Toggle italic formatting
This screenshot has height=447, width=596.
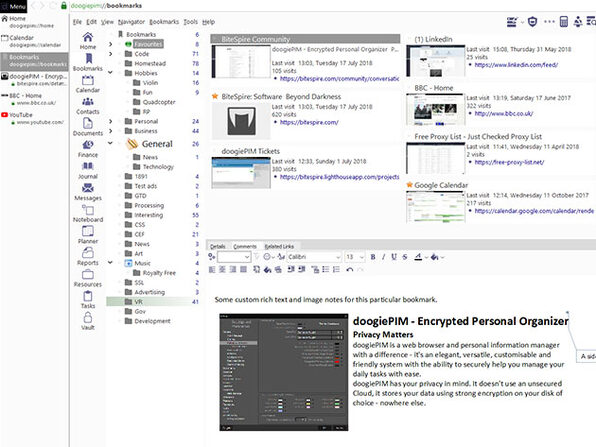(384, 257)
